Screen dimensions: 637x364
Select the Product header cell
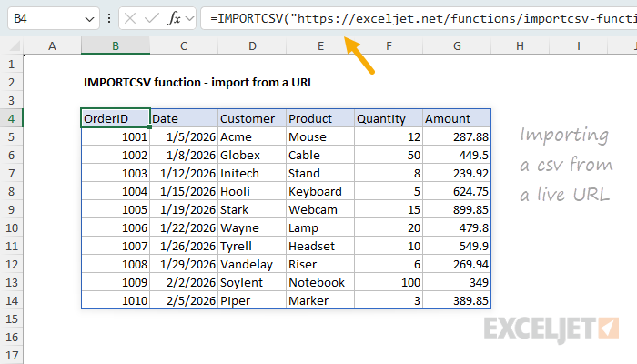(x=320, y=118)
